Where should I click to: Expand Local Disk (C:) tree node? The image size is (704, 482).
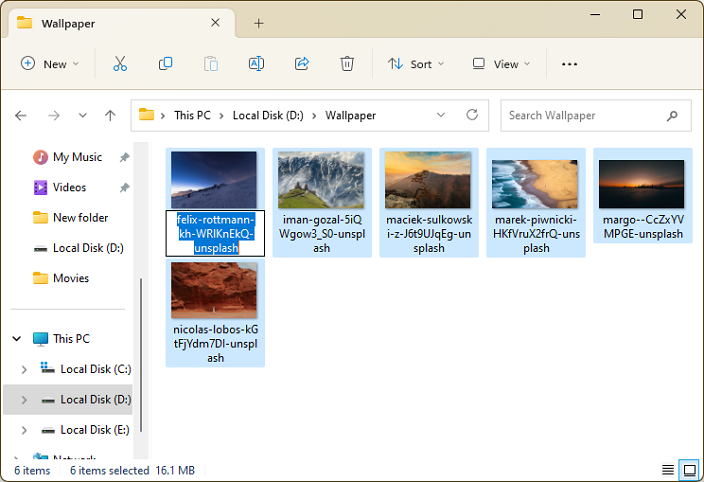click(x=24, y=369)
